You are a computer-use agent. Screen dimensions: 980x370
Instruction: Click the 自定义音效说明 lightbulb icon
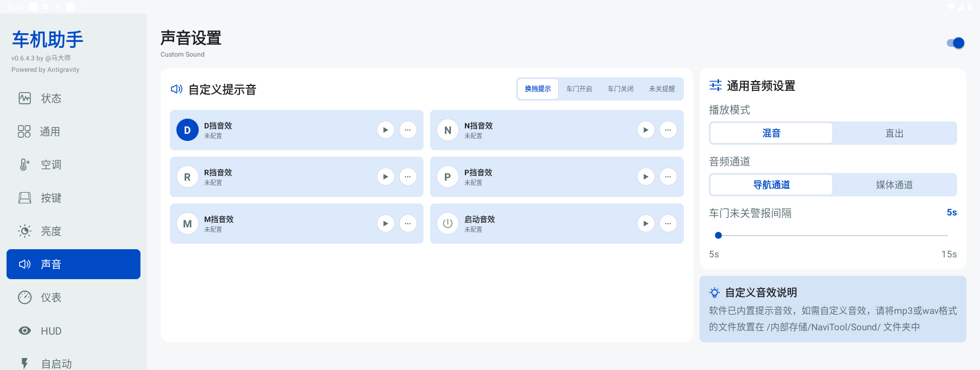[x=715, y=293]
